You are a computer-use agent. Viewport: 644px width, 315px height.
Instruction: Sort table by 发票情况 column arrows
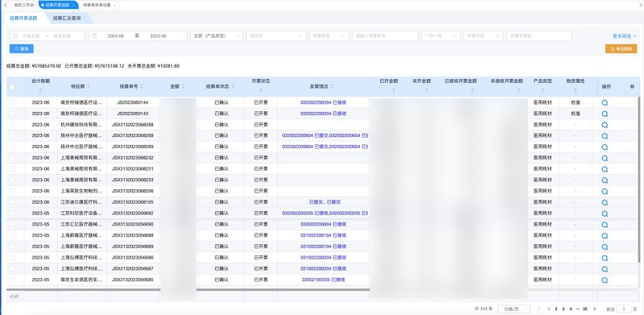click(332, 87)
